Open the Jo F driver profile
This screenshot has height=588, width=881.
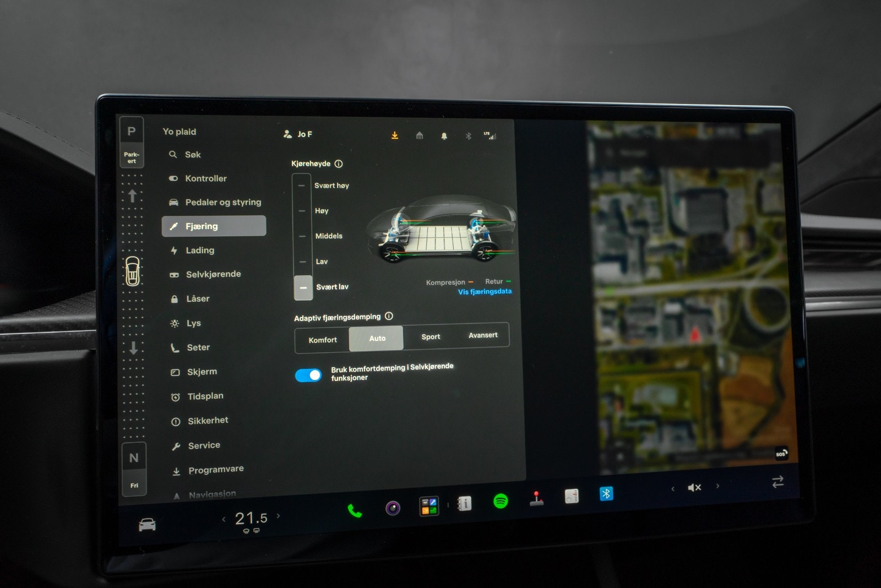tap(297, 134)
